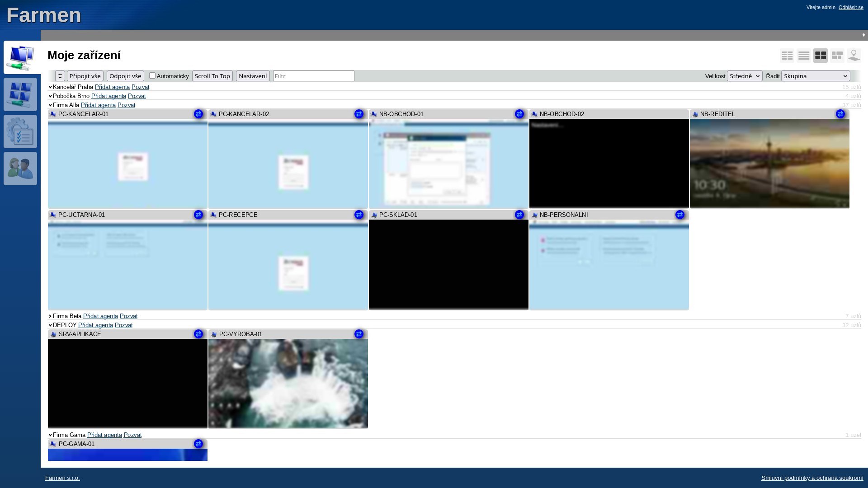Open PC-VYROBA-01 desktop thumbnail
The image size is (868, 488).
tap(288, 383)
